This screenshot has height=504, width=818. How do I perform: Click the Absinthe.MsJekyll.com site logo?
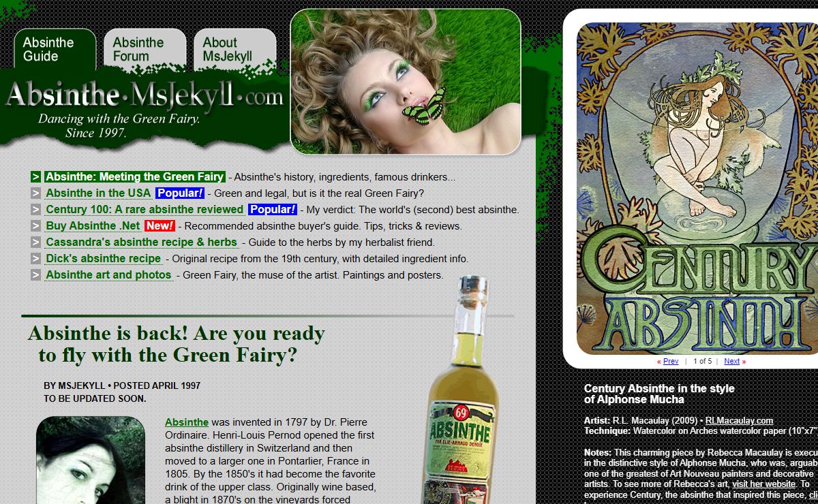click(144, 96)
